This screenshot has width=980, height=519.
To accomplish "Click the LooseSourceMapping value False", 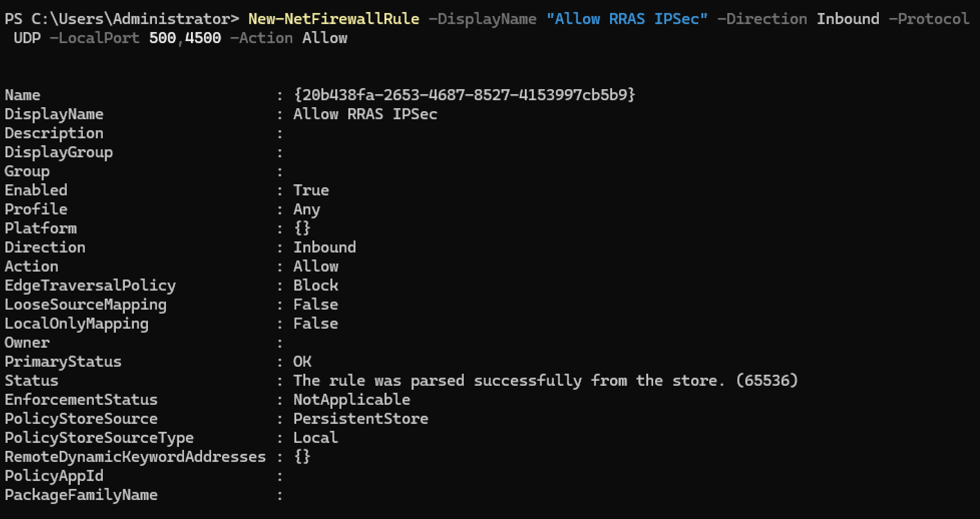I will 315,305.
